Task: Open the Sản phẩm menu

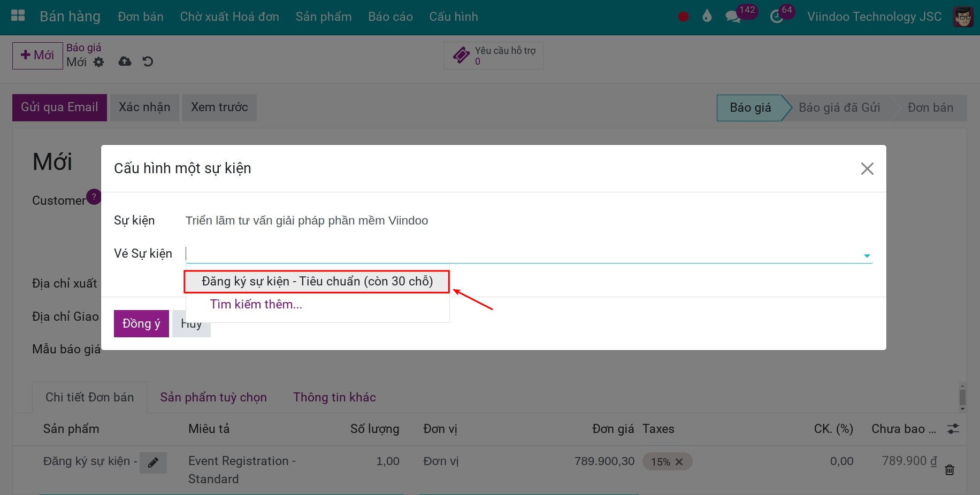Action: tap(324, 17)
